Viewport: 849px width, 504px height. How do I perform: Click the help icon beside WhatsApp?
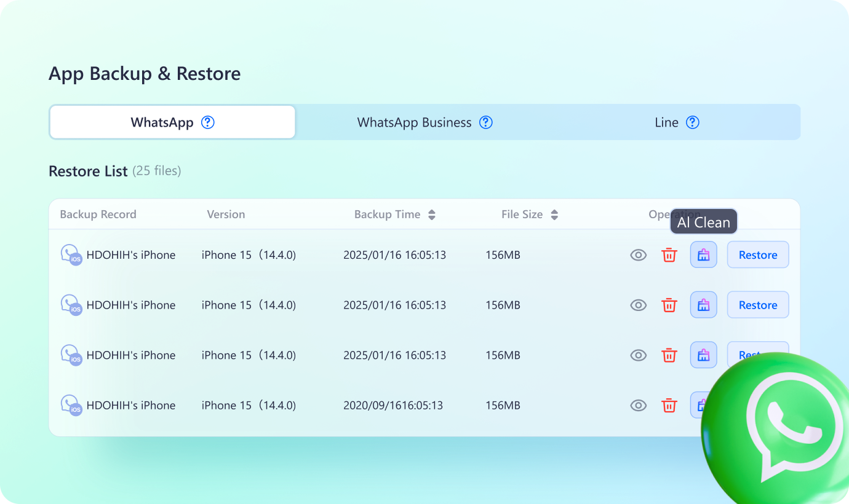click(x=208, y=122)
